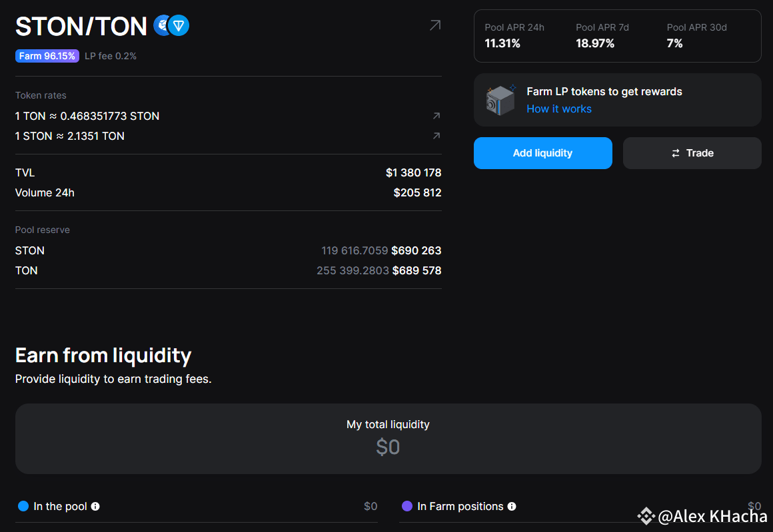
Task: Click the purple In Farm positions dot
Action: pos(407,506)
